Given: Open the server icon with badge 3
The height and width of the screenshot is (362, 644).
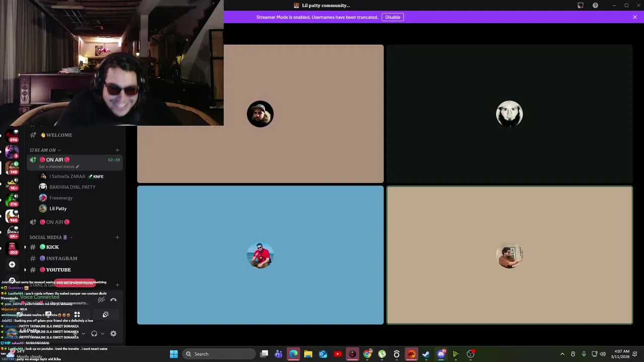Looking at the screenshot, I should 12,151.
